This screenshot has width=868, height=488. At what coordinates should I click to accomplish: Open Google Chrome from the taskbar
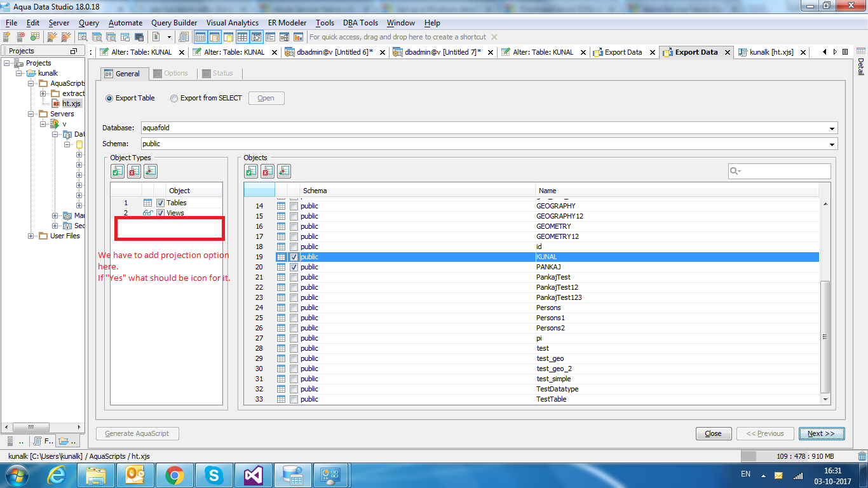click(x=175, y=475)
